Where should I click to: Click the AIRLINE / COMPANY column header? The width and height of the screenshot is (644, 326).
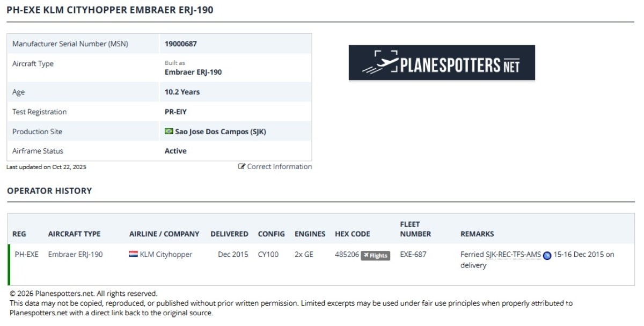pos(164,234)
